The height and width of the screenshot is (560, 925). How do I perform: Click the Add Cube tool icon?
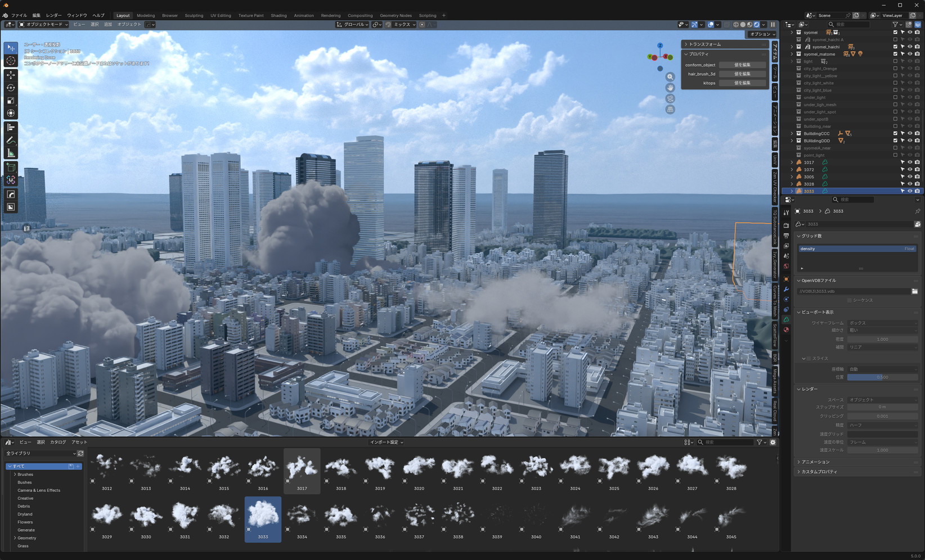pos(11,168)
